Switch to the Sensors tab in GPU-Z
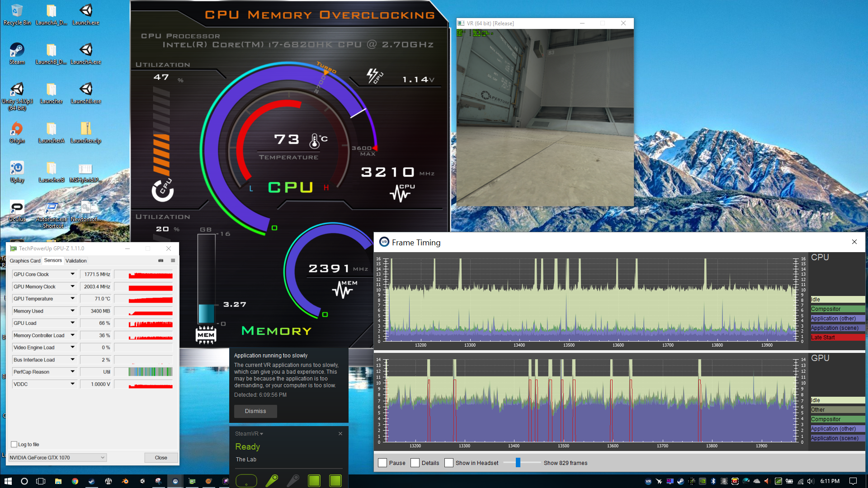868x488 pixels. coord(53,260)
